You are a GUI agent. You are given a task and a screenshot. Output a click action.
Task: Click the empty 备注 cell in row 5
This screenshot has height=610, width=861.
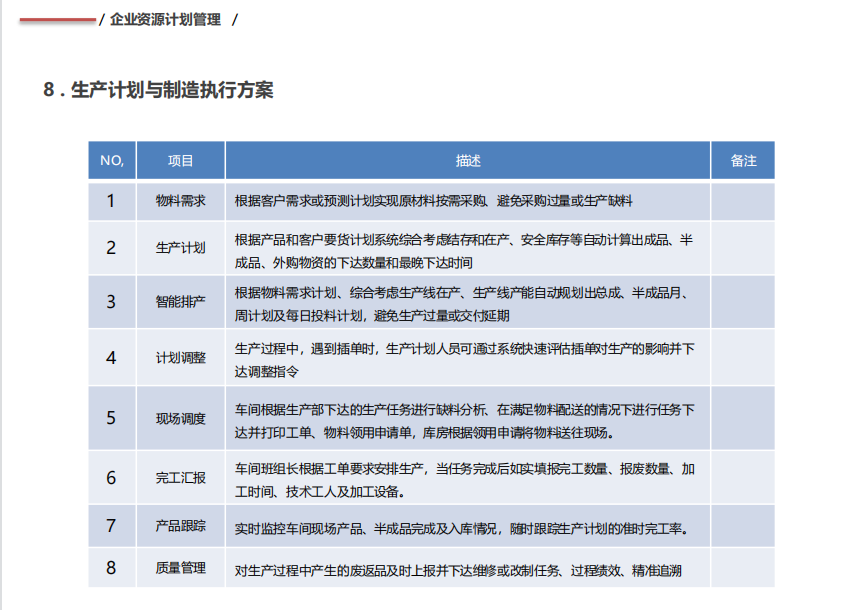click(x=743, y=418)
